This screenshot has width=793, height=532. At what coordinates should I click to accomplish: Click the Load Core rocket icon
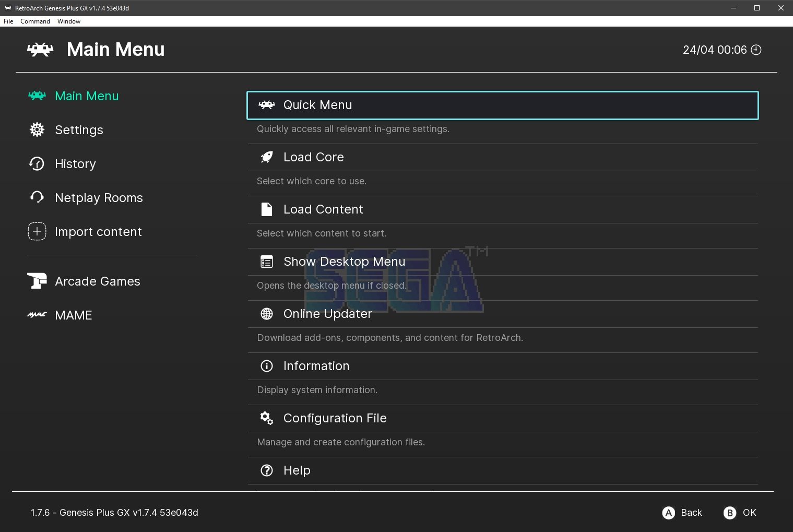coord(267,157)
